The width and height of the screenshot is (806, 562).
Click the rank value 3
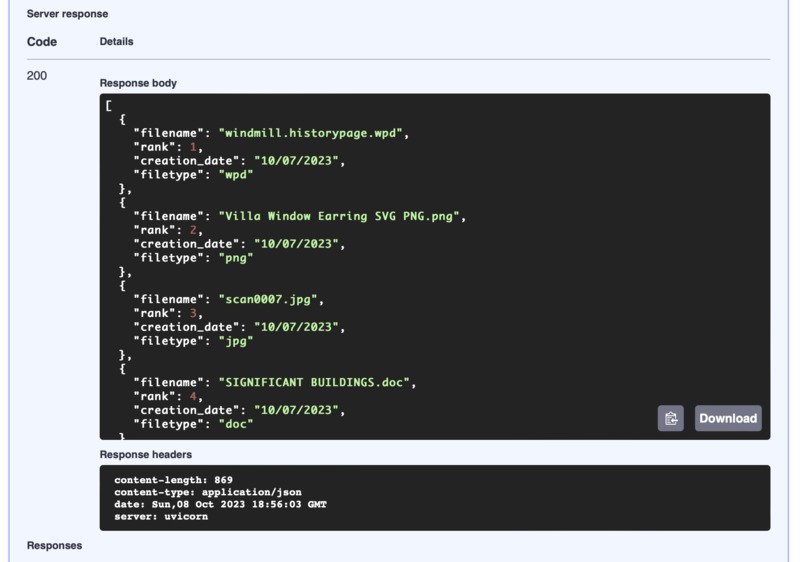(193, 313)
